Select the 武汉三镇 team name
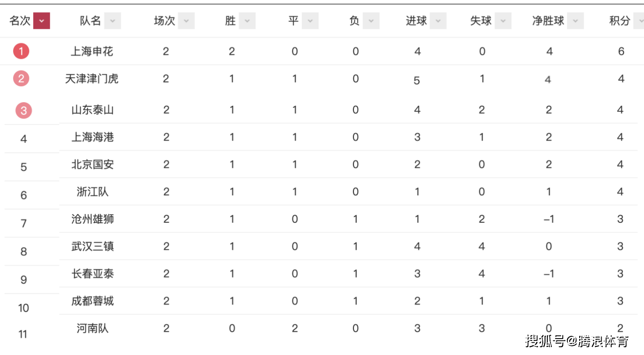This screenshot has width=644, height=355. [92, 246]
